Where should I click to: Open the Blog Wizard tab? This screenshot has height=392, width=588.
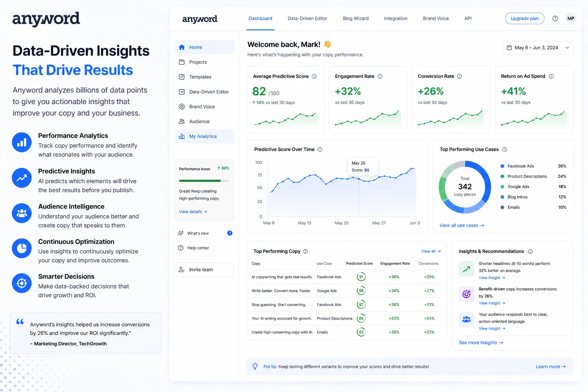(x=356, y=18)
